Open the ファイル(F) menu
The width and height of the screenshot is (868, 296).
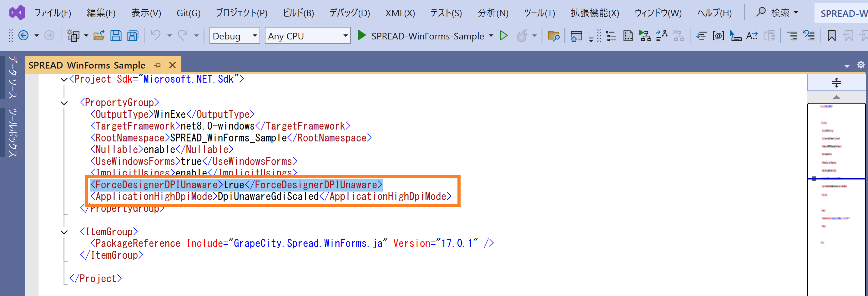click(53, 13)
